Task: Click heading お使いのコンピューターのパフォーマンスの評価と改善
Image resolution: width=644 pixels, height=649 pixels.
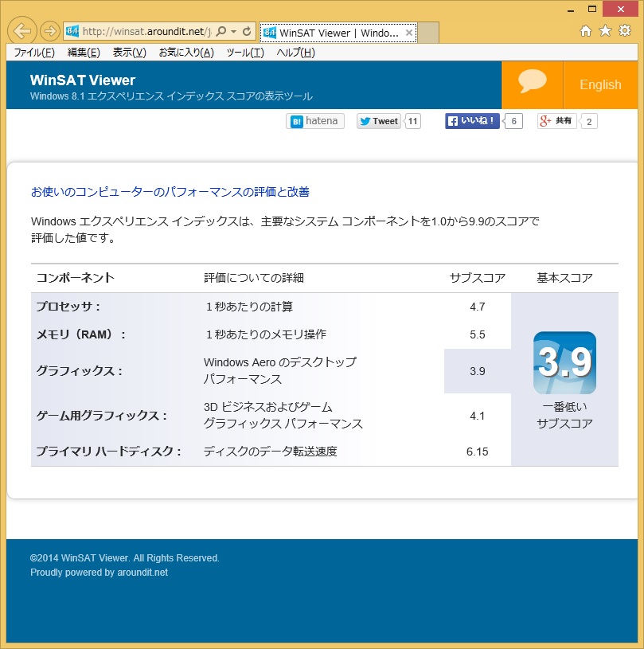Action: pyautogui.click(x=170, y=192)
